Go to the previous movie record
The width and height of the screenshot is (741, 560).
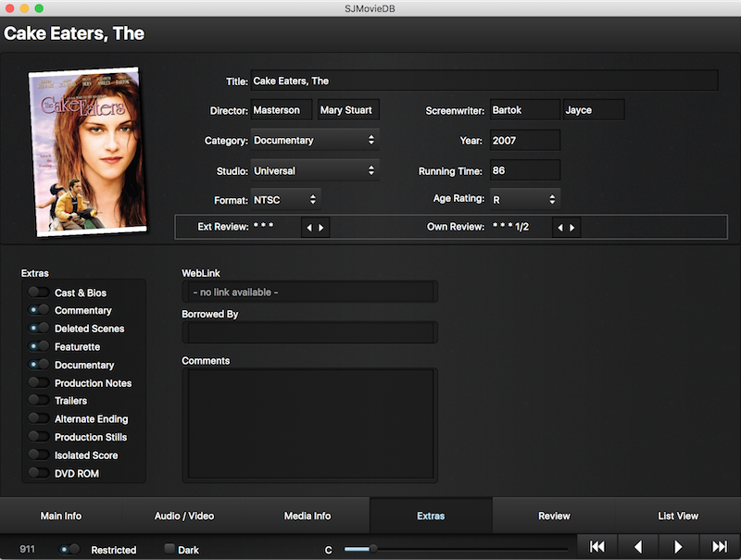(638, 547)
